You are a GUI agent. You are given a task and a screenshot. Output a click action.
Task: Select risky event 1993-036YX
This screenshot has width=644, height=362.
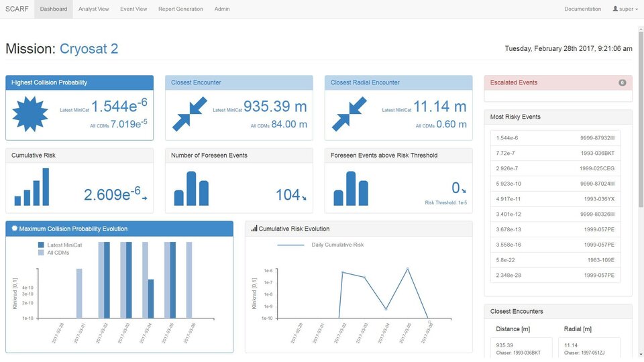[555, 199]
